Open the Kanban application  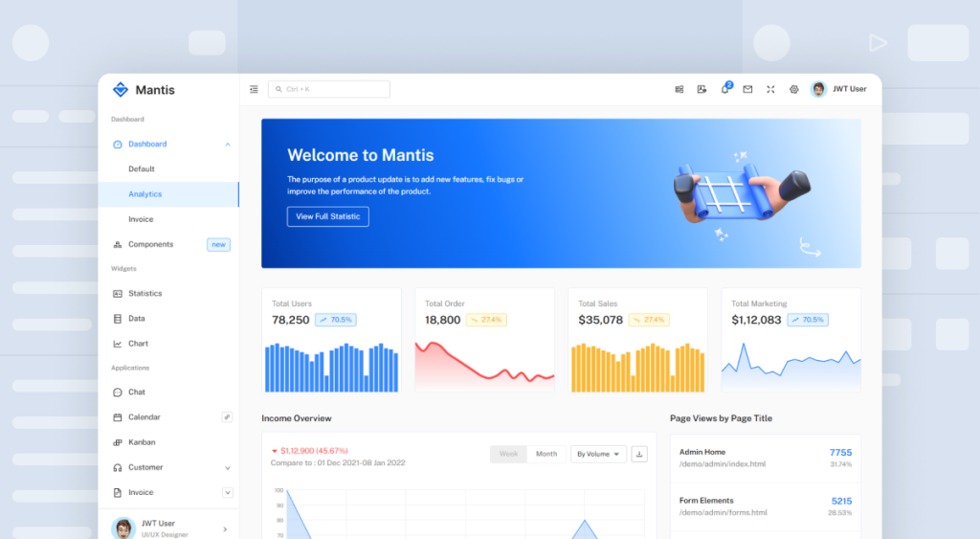pos(168,442)
